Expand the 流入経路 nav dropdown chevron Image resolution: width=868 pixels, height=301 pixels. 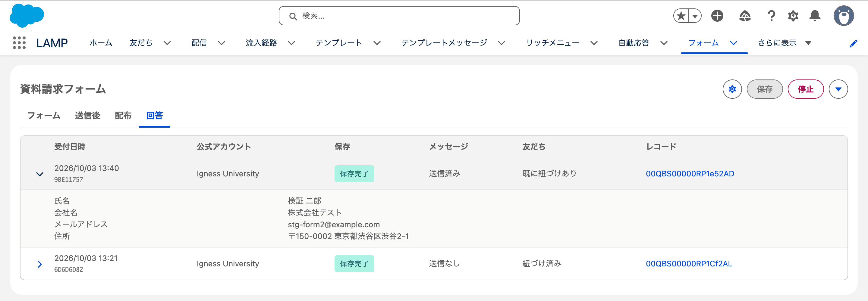[x=291, y=43]
